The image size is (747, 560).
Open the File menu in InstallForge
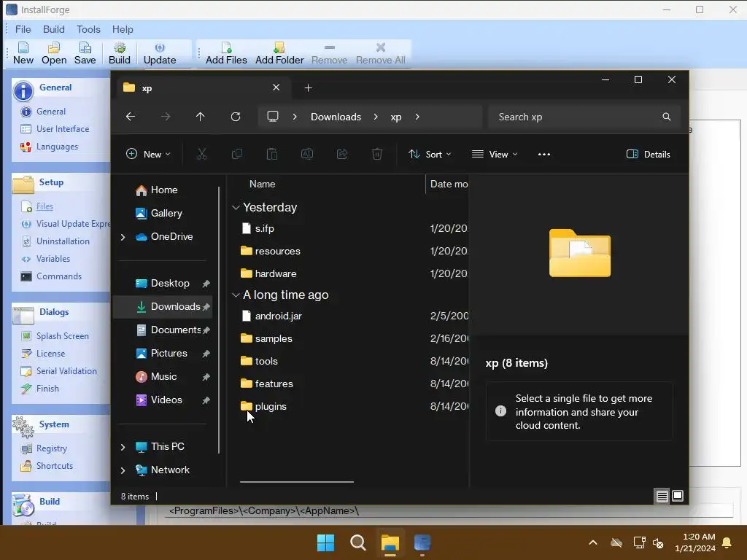23,29
